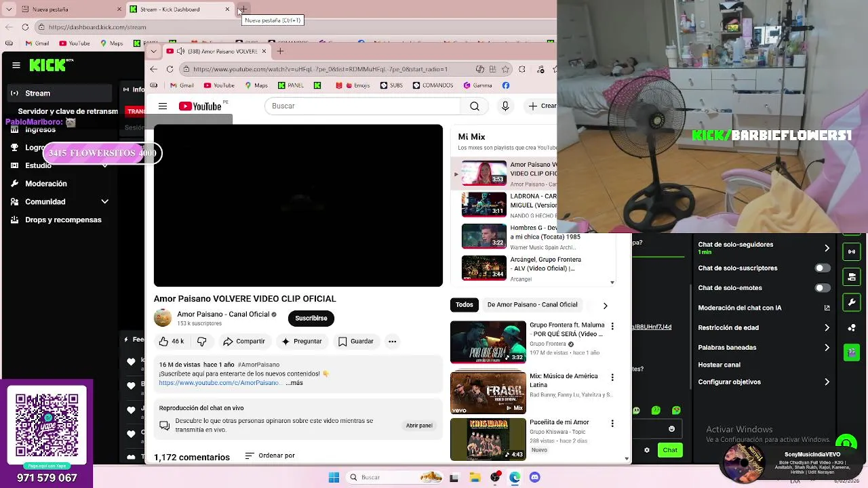Click Hostear canal option
The width and height of the screenshot is (868, 488).
pyautogui.click(x=719, y=365)
